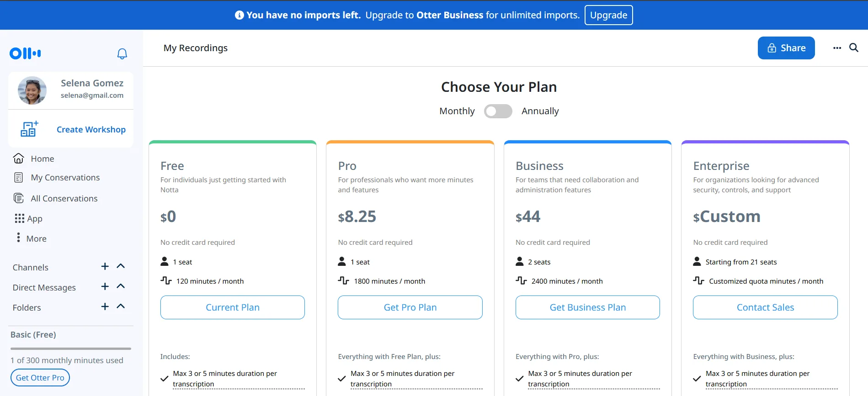Click the Create Workshop icon
868x396 pixels.
[29, 129]
